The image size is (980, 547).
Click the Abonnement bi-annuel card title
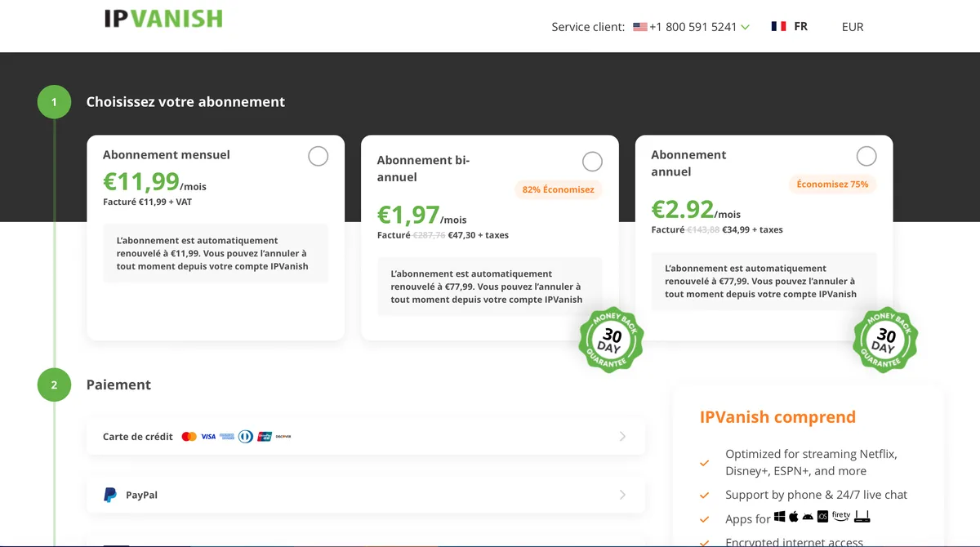(423, 169)
